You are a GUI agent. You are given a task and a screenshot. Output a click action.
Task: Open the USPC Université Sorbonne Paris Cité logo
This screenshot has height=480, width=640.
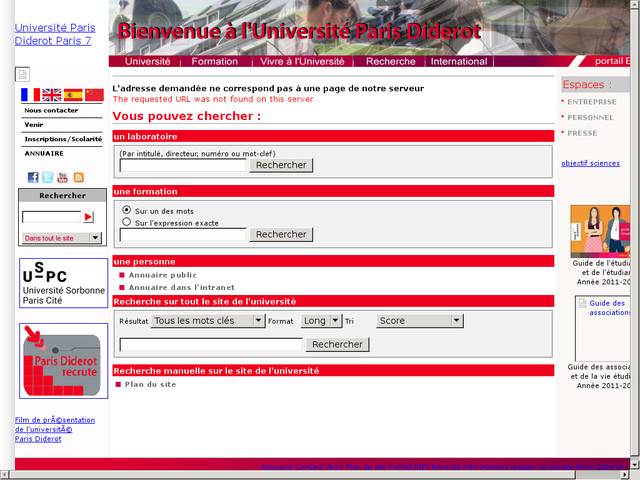pyautogui.click(x=63, y=283)
